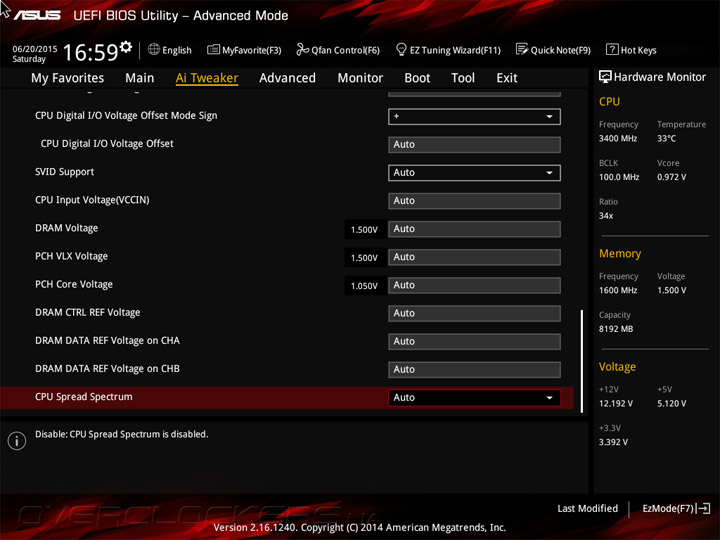
Task: Select the Ai Tweaker tab
Action: pyautogui.click(x=207, y=78)
